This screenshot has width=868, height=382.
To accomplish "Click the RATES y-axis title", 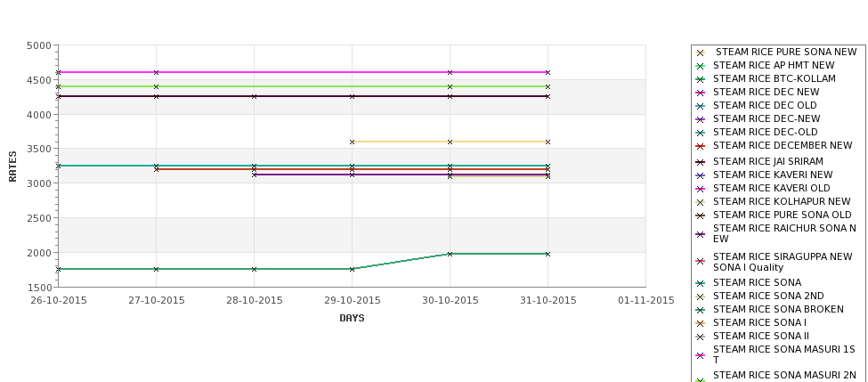I will click(12, 167).
